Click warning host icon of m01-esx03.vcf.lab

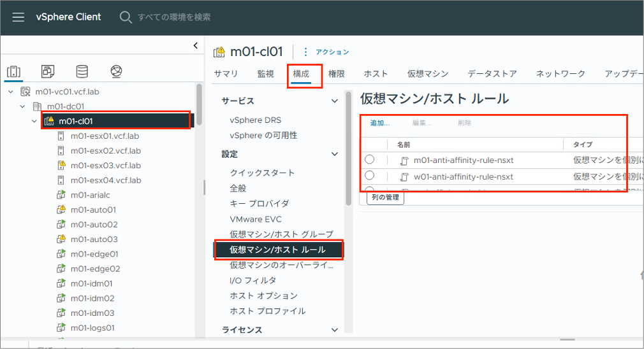61,166
